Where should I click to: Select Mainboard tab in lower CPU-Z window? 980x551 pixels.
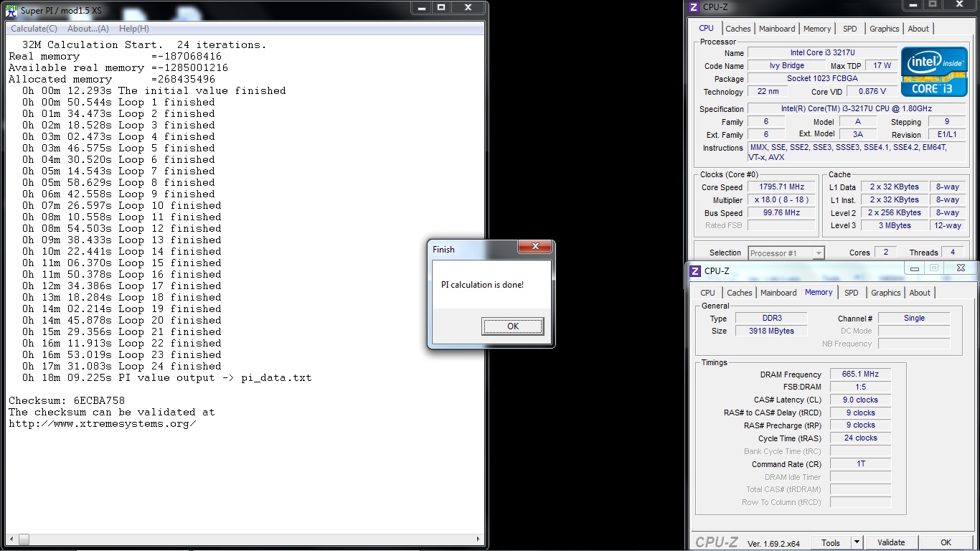pos(778,293)
